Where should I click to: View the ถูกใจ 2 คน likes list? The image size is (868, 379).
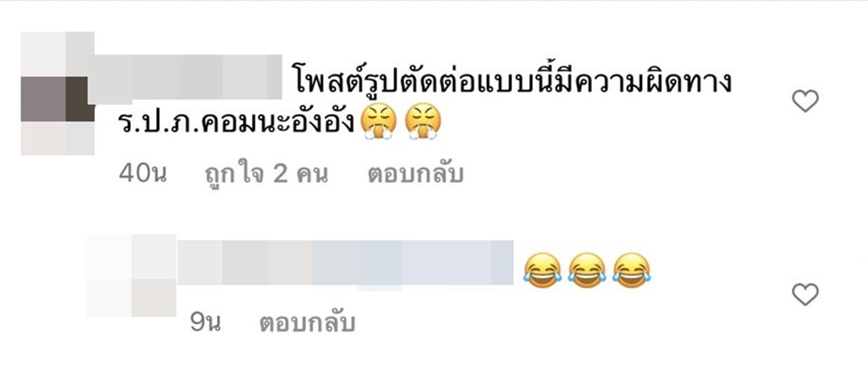[x=267, y=174]
